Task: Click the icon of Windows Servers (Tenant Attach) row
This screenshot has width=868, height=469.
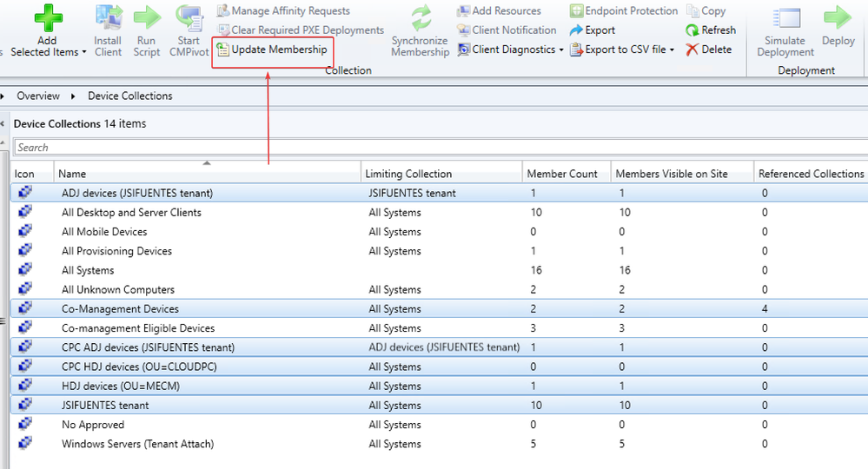Action: point(25,443)
